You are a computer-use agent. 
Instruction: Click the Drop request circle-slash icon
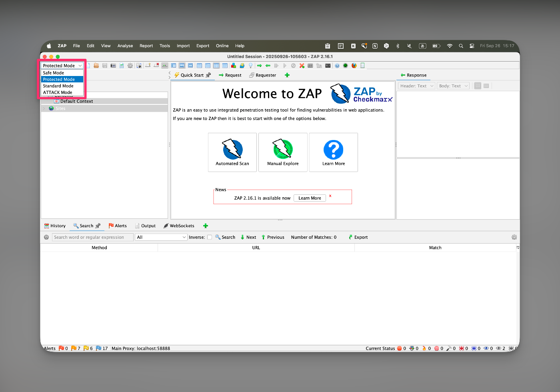(293, 66)
